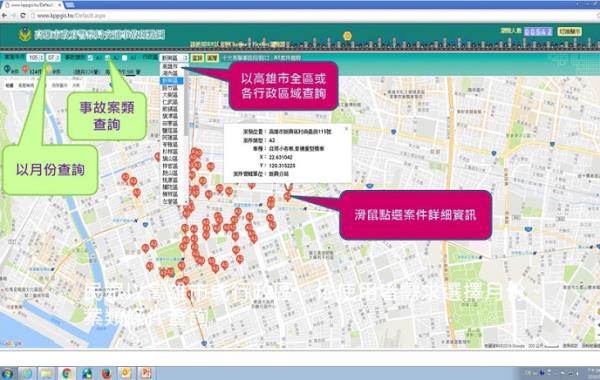Click the taskbar icon between Firefox and PowerPoint

tap(126, 373)
